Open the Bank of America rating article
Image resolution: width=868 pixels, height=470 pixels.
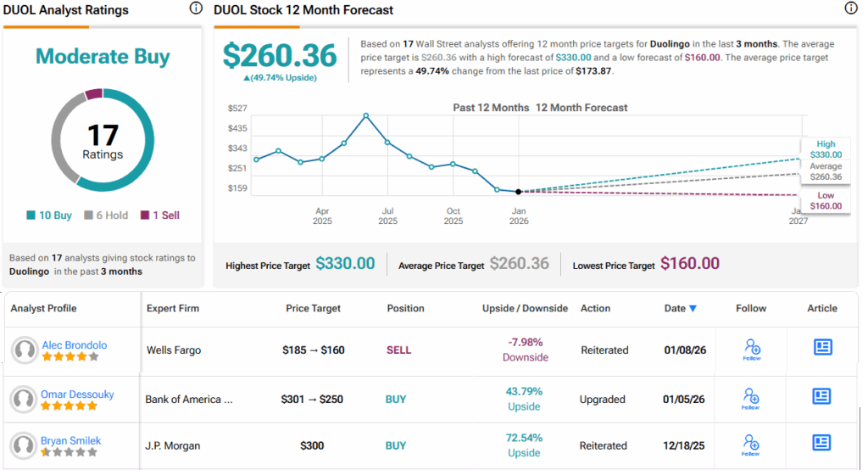[821, 396]
